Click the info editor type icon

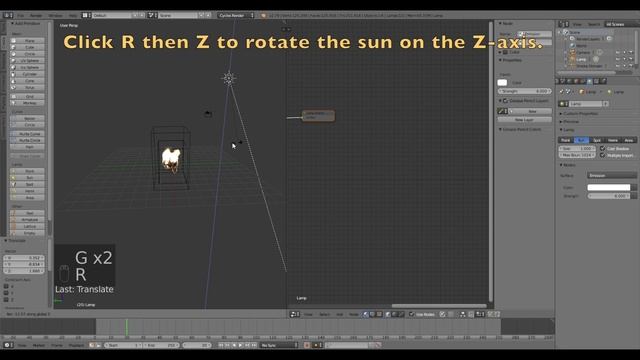click(x=7, y=15)
